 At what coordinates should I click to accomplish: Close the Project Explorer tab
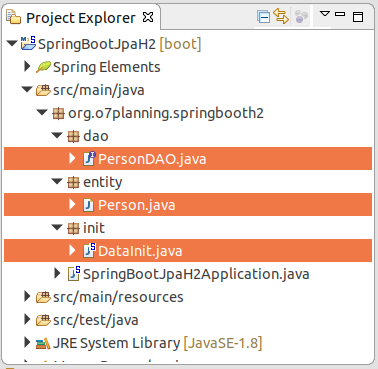[x=148, y=17]
